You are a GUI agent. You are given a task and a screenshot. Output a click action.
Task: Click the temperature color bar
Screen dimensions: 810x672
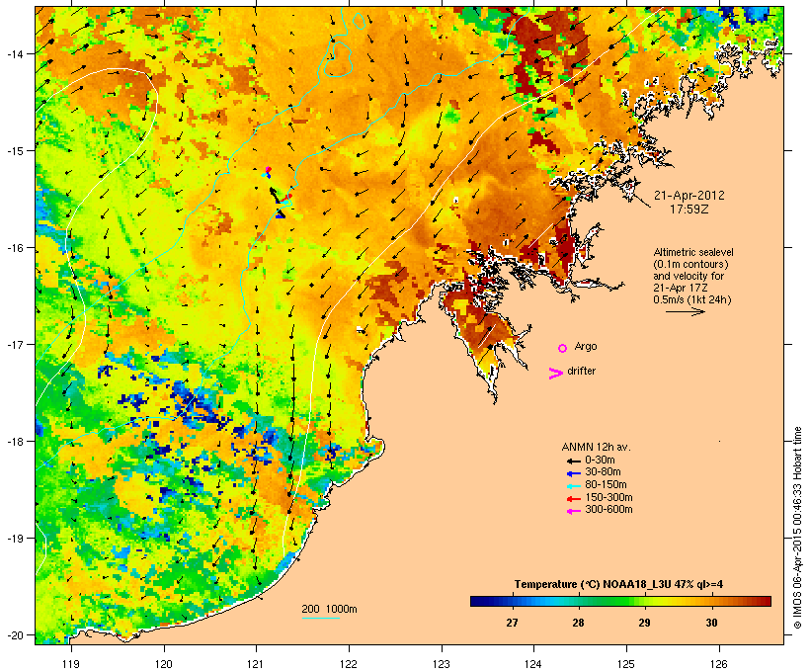click(x=620, y=601)
